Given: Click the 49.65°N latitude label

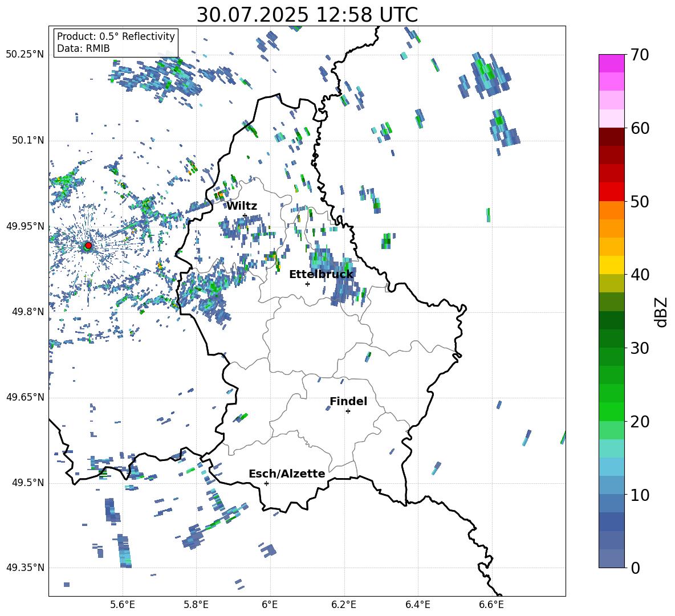Looking at the screenshot, I should (x=25, y=397).
